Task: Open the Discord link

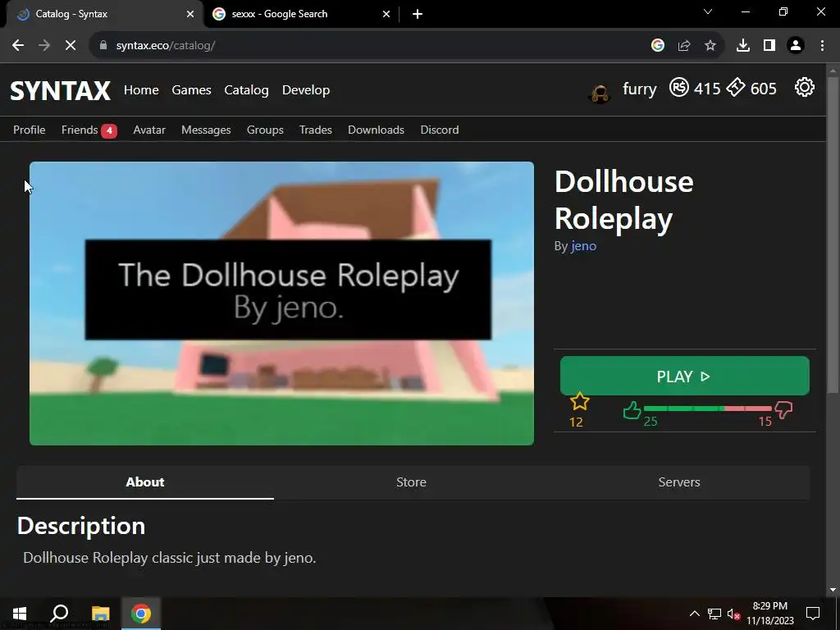Action: (x=440, y=130)
